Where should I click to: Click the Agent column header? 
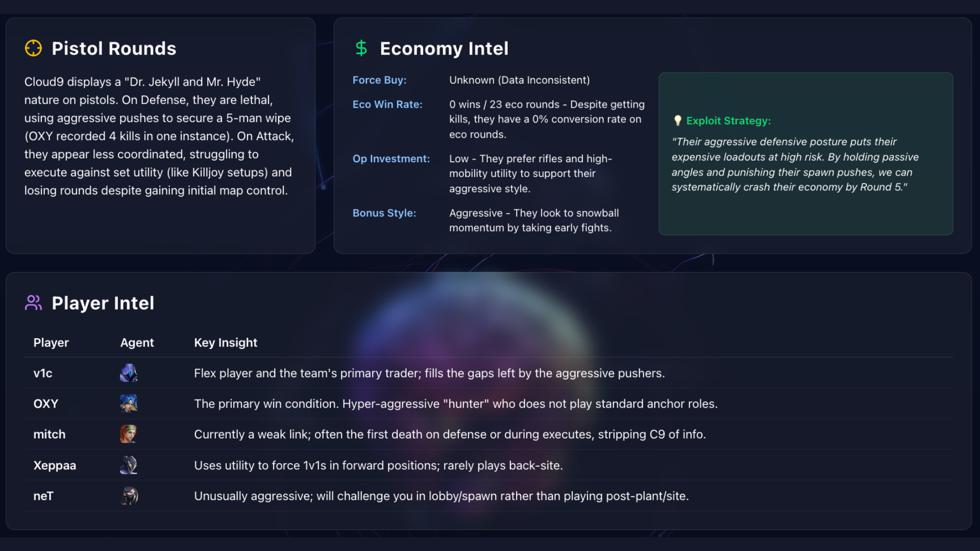pyautogui.click(x=137, y=343)
